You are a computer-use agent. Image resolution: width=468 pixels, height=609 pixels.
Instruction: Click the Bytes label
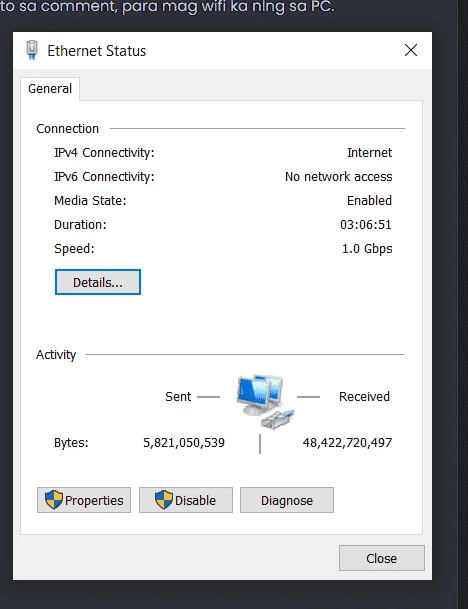point(71,443)
